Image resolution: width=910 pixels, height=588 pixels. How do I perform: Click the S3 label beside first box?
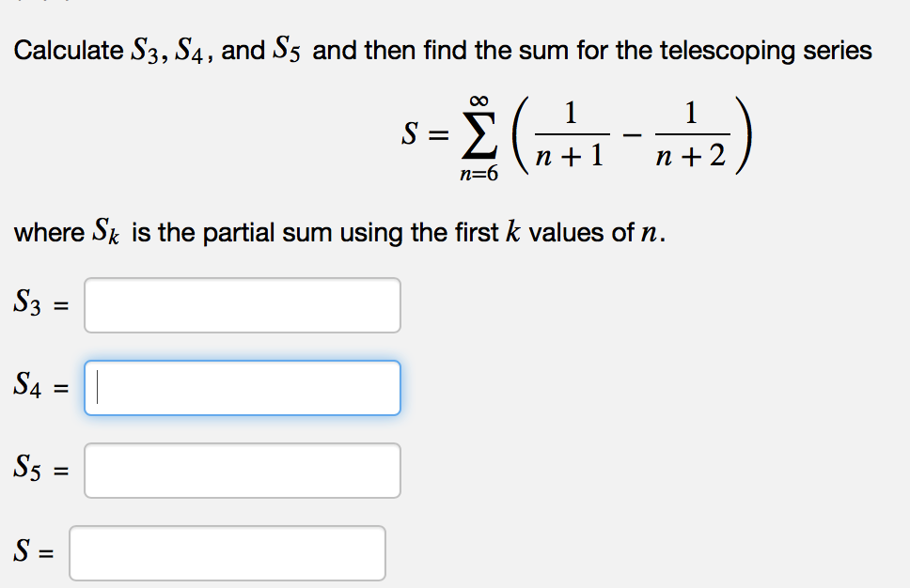coord(27,302)
